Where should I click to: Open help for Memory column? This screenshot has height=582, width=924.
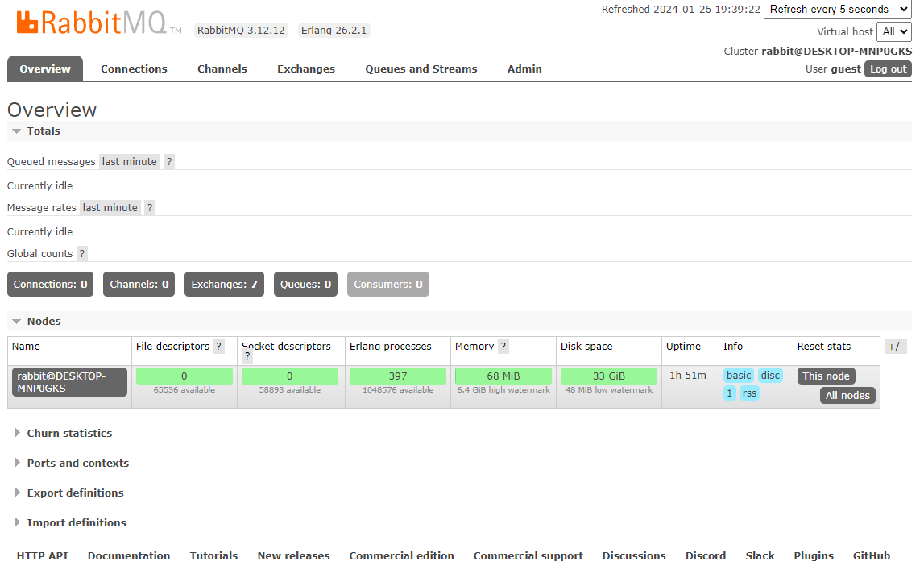(x=503, y=346)
